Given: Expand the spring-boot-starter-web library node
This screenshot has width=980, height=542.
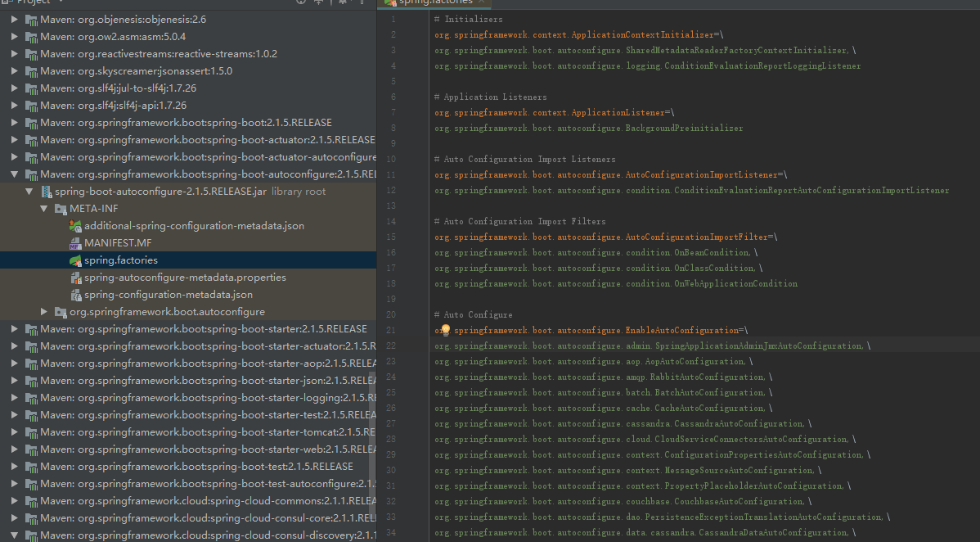Looking at the screenshot, I should click(14, 449).
